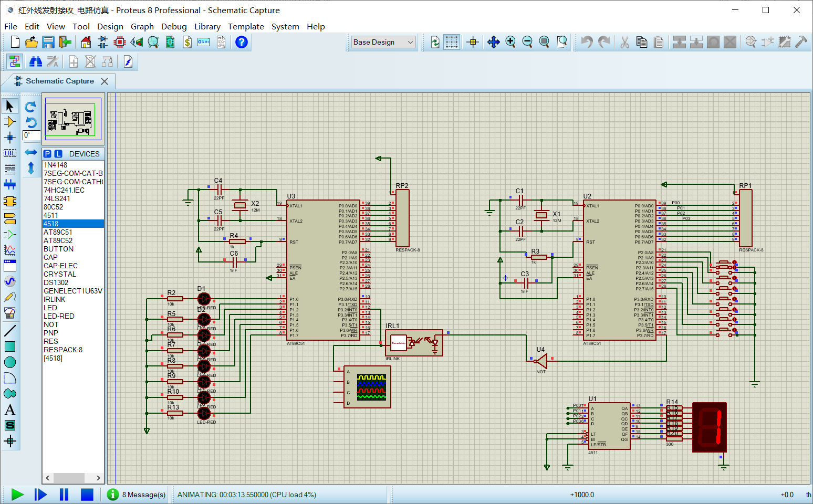This screenshot has height=504, width=813.
Task: Choose the Generator Mode sine icon
Action: click(10, 281)
